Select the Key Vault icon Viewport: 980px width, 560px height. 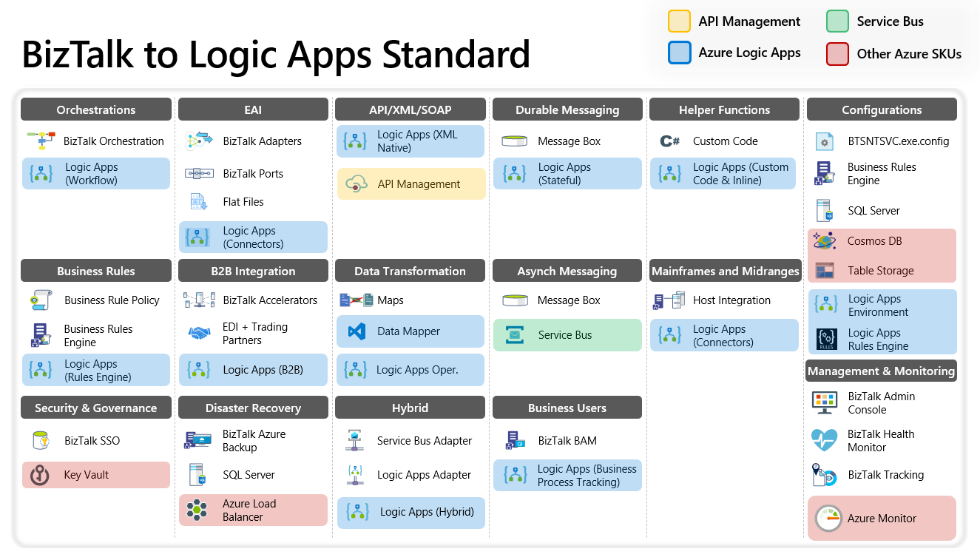click(38, 474)
